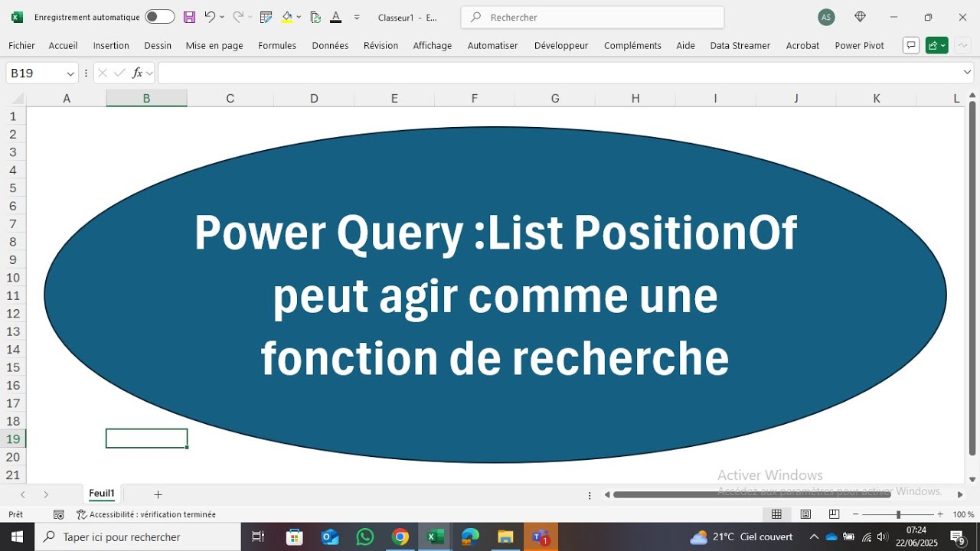Open the Name Box dropdown arrow
Viewport: 980px width, 551px height.
70,73
